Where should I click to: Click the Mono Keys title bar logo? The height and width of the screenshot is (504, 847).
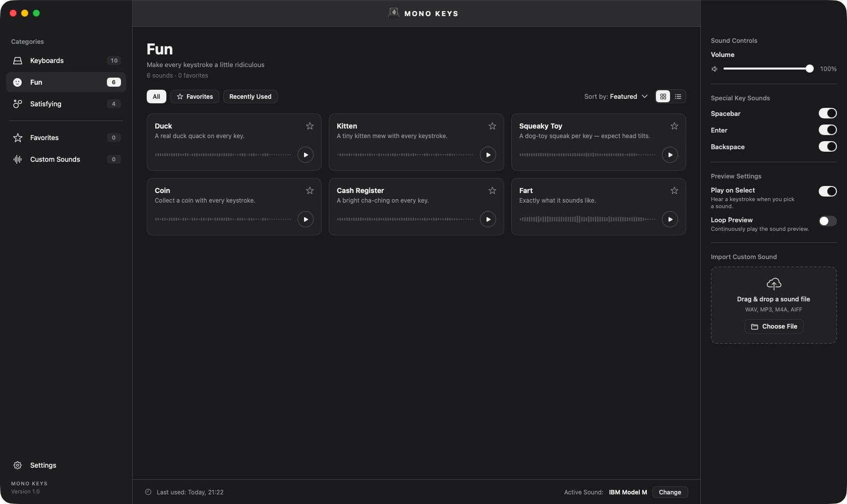[x=394, y=13]
